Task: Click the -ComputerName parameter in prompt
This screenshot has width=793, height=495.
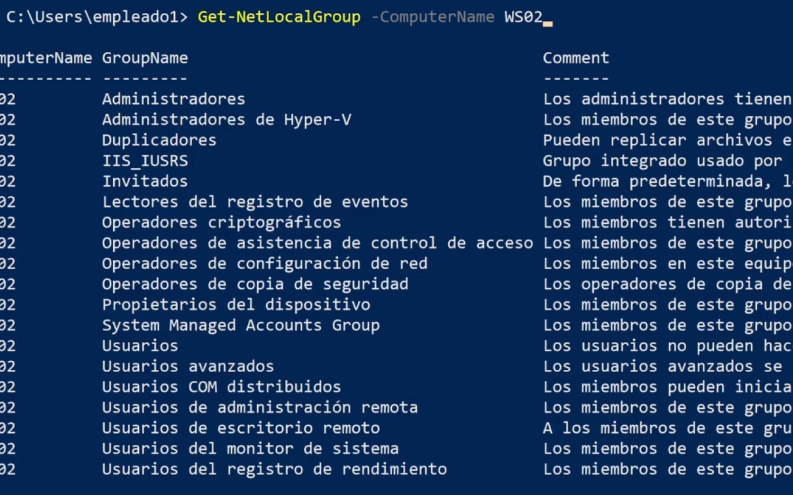Action: pyautogui.click(x=432, y=17)
